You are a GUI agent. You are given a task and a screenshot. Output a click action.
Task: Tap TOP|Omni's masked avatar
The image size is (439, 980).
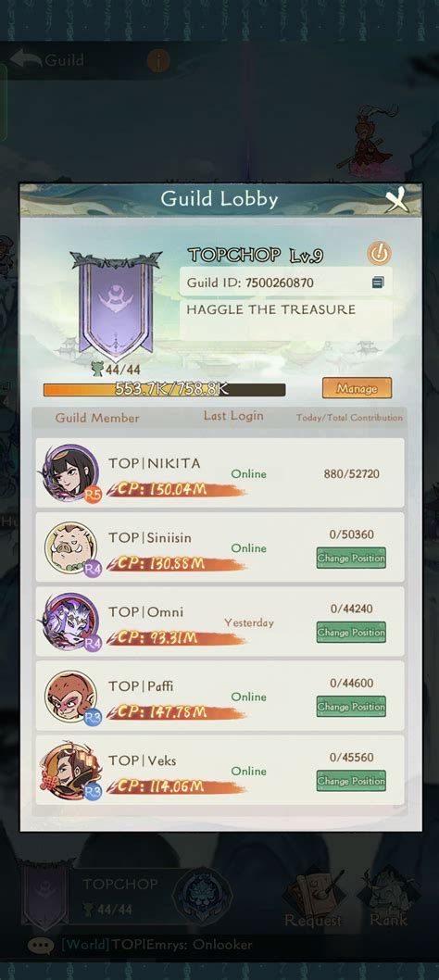(x=70, y=622)
